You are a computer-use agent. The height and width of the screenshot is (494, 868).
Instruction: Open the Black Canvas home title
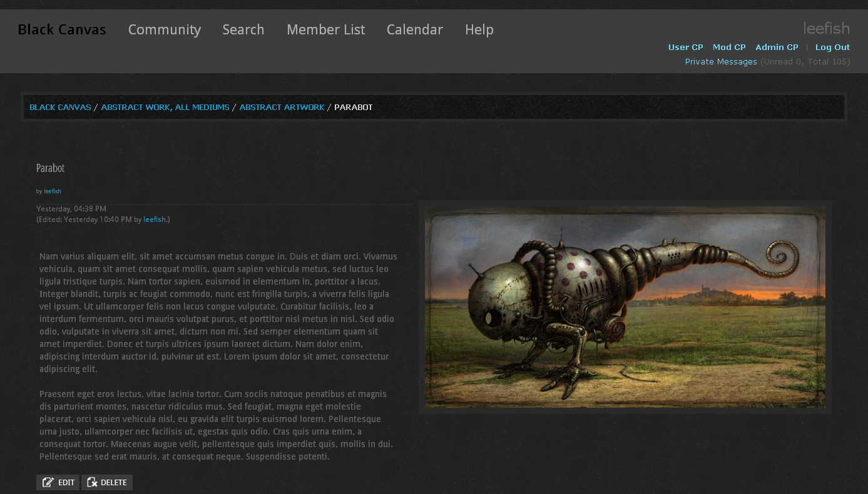pyautogui.click(x=62, y=29)
